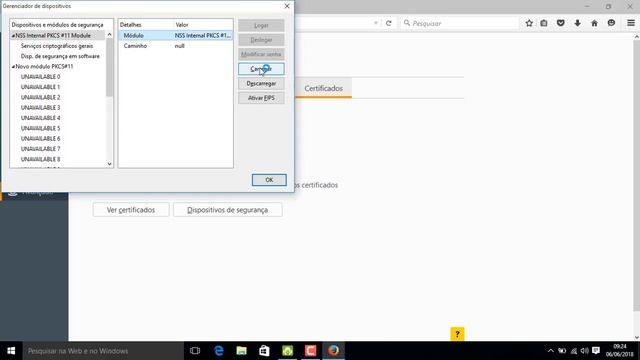This screenshot has height=360, width=640.
Task: Open the Action Center notification icon
Action: click(596, 351)
